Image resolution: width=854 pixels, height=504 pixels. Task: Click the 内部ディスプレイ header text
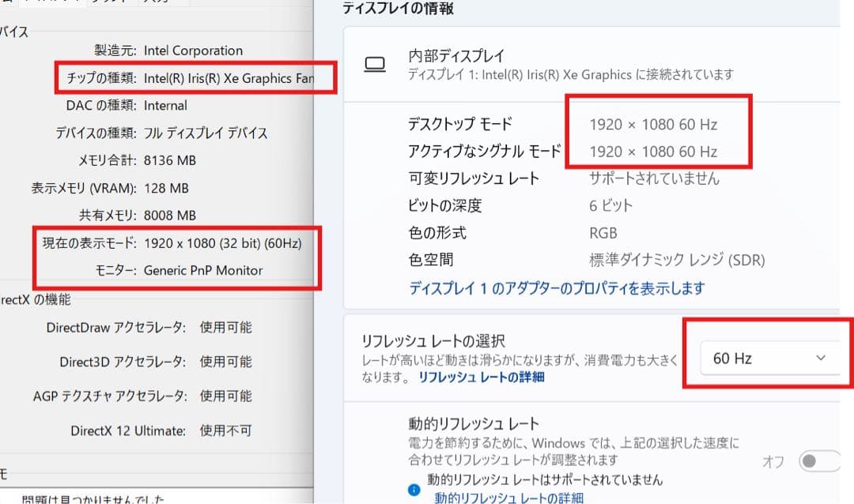point(455,55)
